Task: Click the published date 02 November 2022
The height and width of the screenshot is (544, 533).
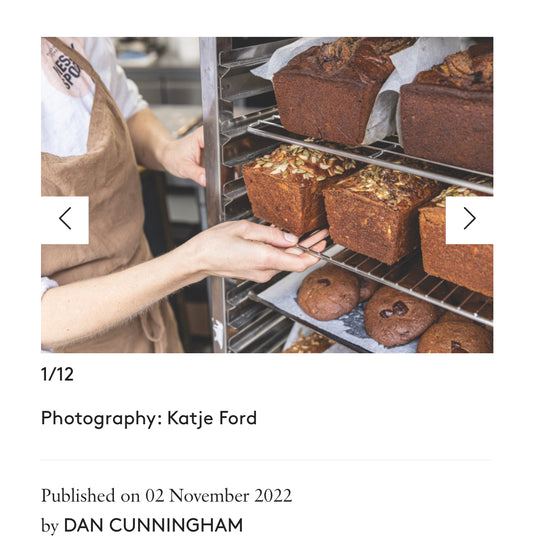Action: pos(219,495)
